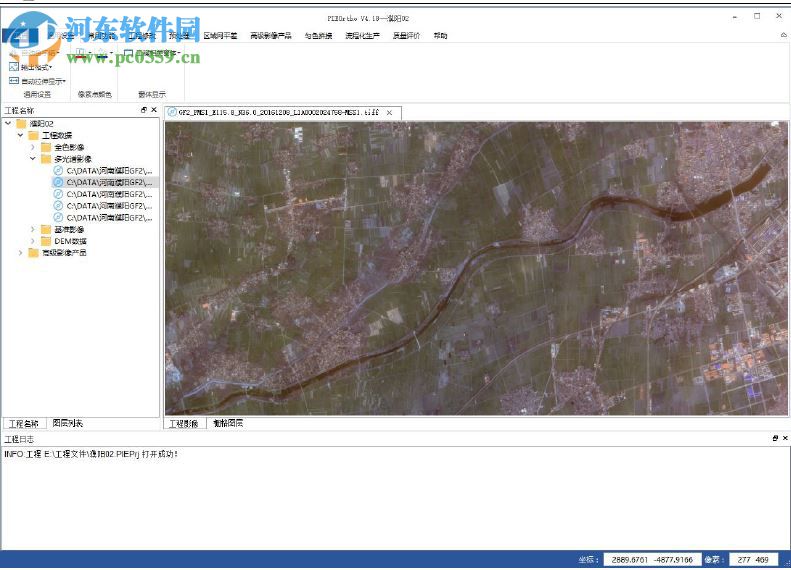Float the 工程日志 log panel

point(775,438)
